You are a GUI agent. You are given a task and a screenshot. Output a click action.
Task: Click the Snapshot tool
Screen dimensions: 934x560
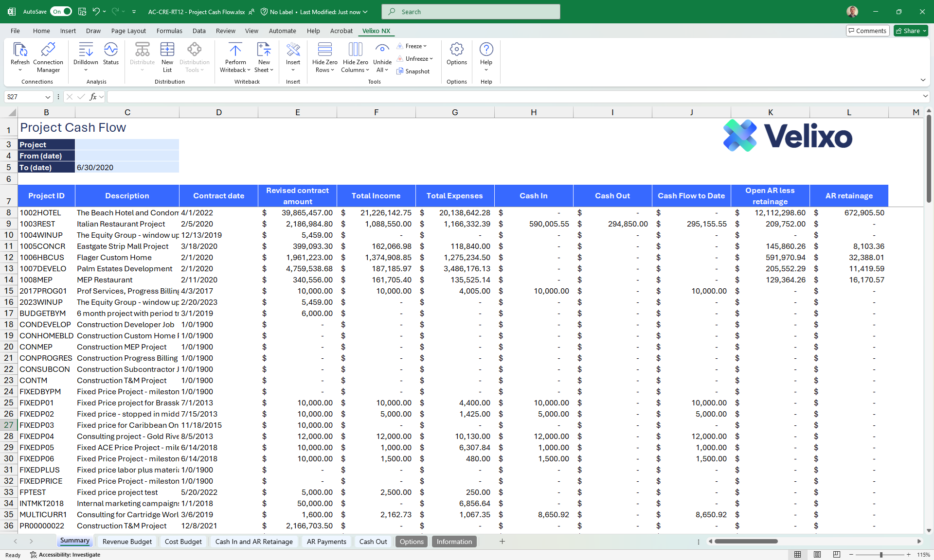pyautogui.click(x=413, y=71)
